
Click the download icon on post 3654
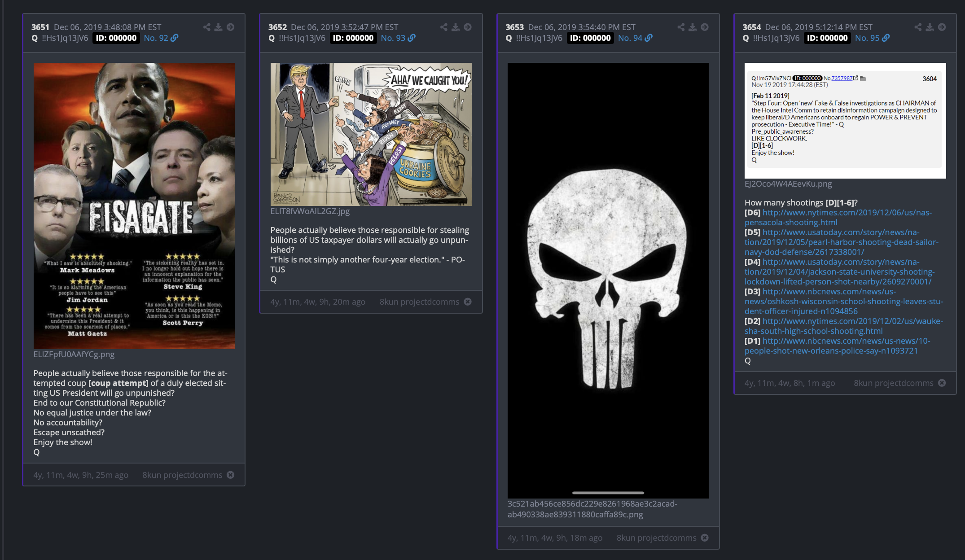coord(930,27)
